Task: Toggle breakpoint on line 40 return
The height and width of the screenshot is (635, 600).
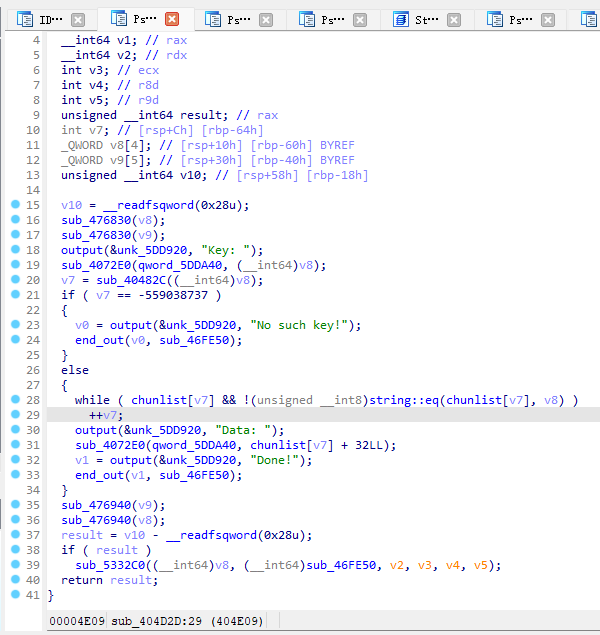Action: coord(15,579)
